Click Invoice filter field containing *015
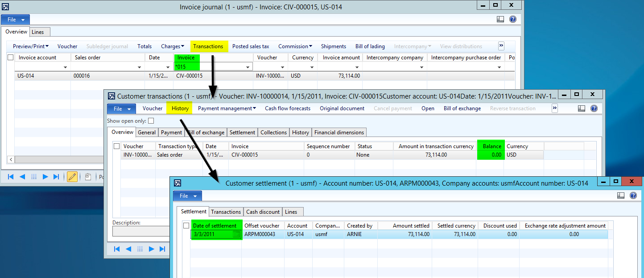Viewport: 644px width, 278px height. point(209,67)
